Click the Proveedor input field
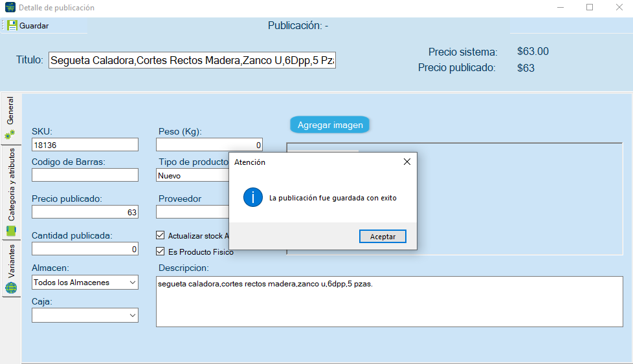 click(x=193, y=212)
